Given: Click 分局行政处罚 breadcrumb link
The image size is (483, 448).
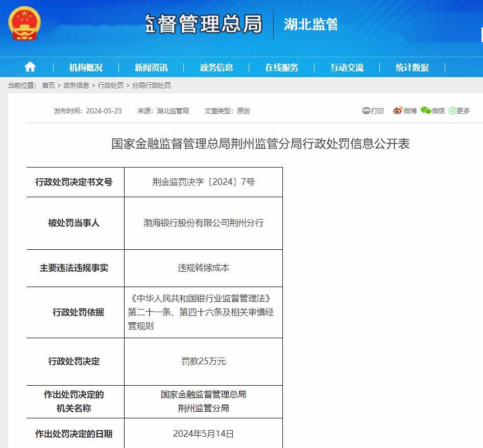Looking at the screenshot, I should 151,85.
